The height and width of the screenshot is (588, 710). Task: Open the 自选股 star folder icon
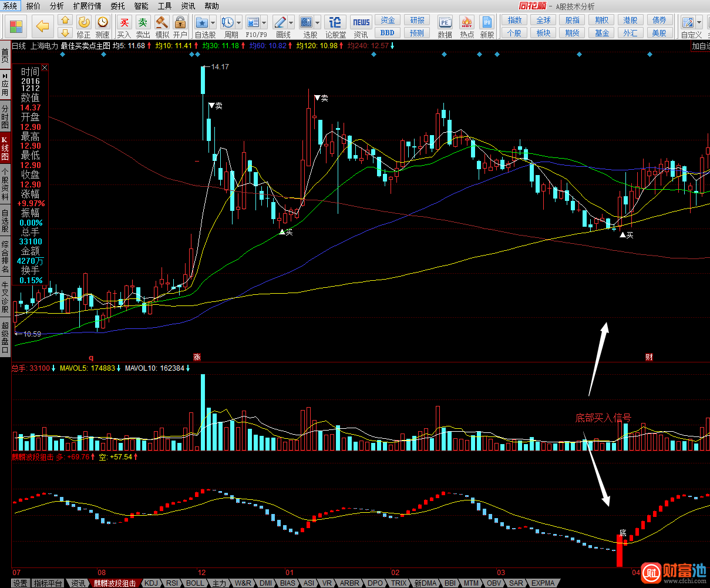pyautogui.click(x=202, y=22)
